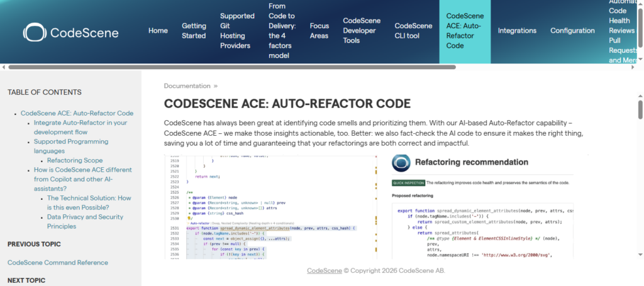Viewport: 644px width, 286px height.
Task: Click up arrow of content scrollbar
Action: click(640, 96)
